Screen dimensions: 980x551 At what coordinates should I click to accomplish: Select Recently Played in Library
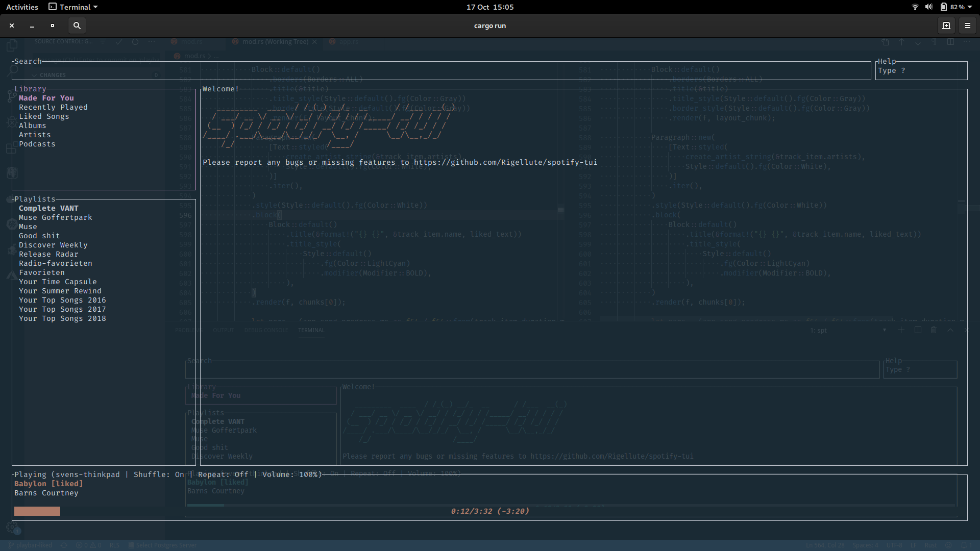click(x=53, y=107)
